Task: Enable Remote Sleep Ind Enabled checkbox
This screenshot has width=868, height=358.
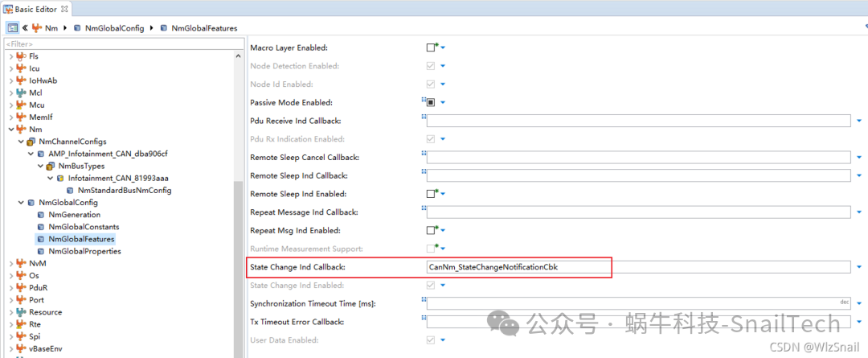Action: point(431,194)
